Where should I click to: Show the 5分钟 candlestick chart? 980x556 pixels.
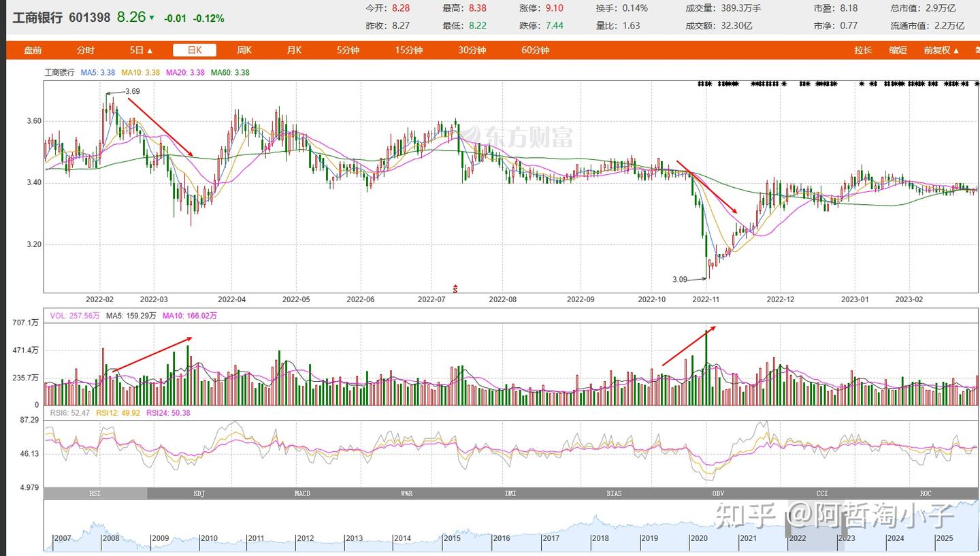pyautogui.click(x=348, y=50)
